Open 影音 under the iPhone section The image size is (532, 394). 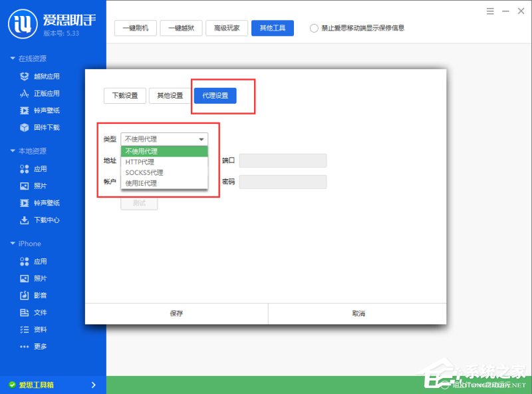40,295
